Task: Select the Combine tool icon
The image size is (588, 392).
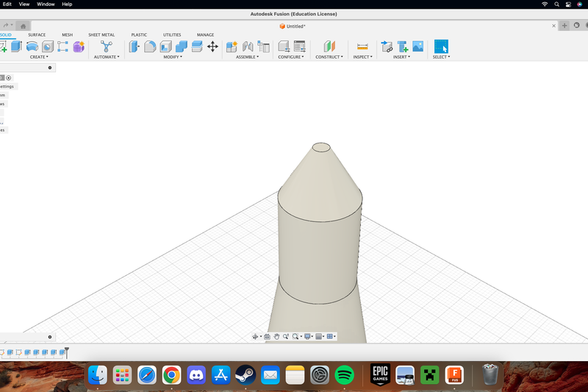Action: coord(182,46)
